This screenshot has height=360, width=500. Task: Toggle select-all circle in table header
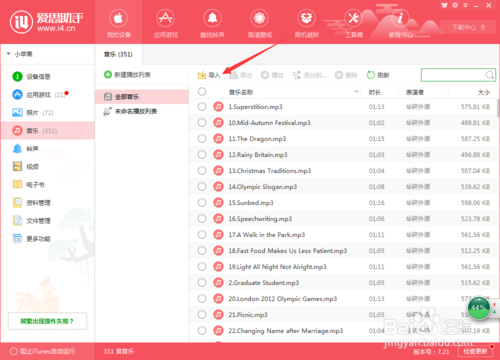(x=202, y=92)
